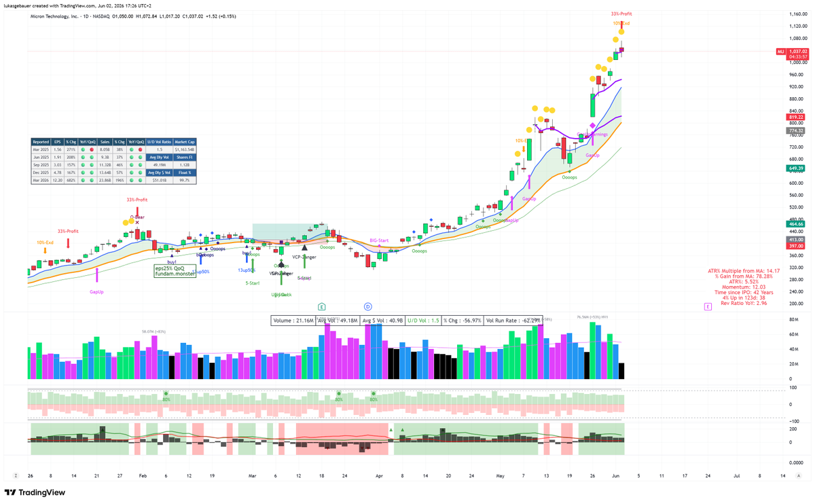Click the U/D Vol : 1.5 box
This screenshot has height=504, width=815.
click(x=423, y=320)
